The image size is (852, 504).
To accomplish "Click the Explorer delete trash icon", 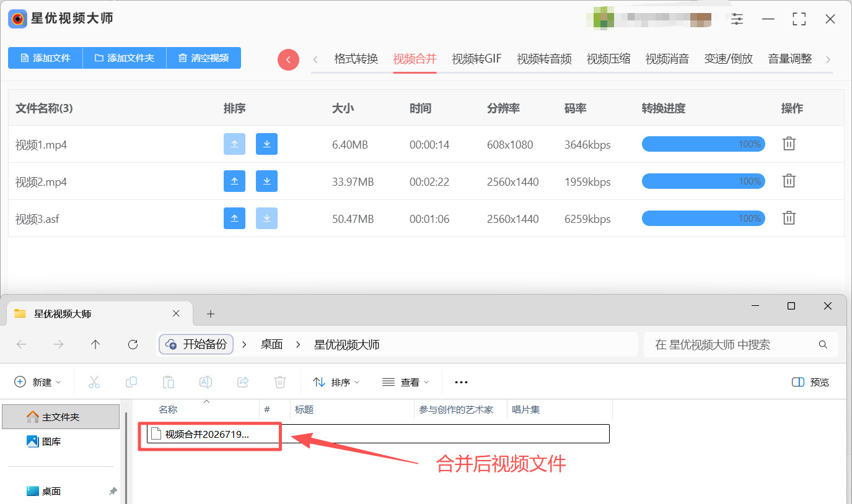I will 280,382.
